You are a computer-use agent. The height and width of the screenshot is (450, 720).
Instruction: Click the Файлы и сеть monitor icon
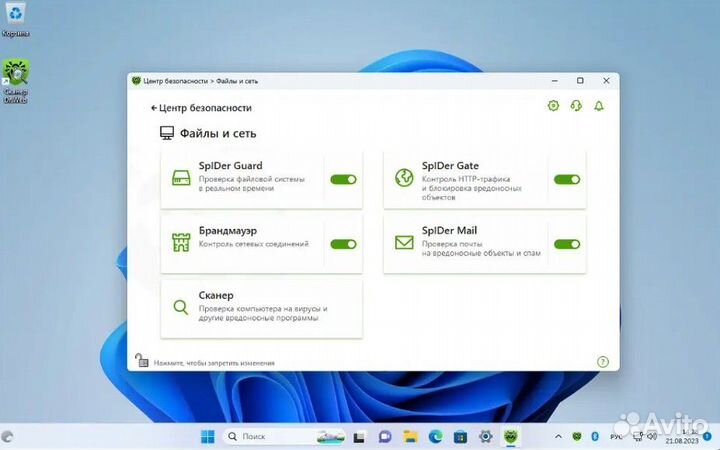(167, 133)
